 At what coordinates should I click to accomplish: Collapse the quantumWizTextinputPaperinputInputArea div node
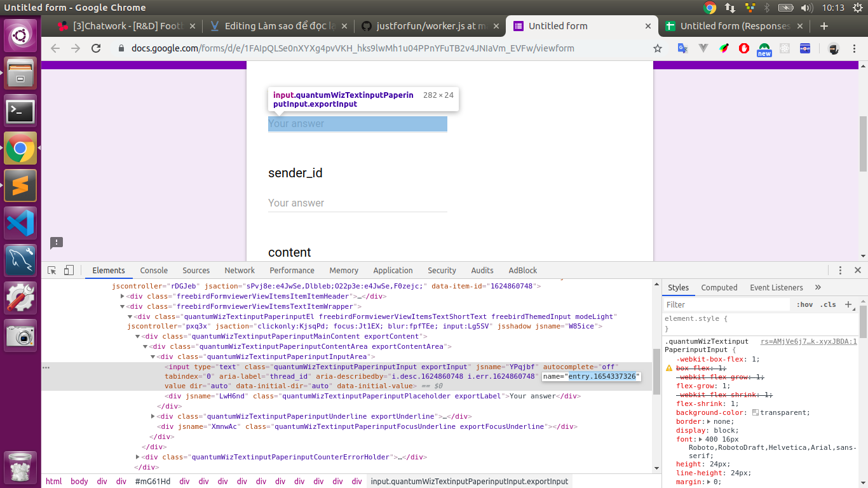point(153,356)
